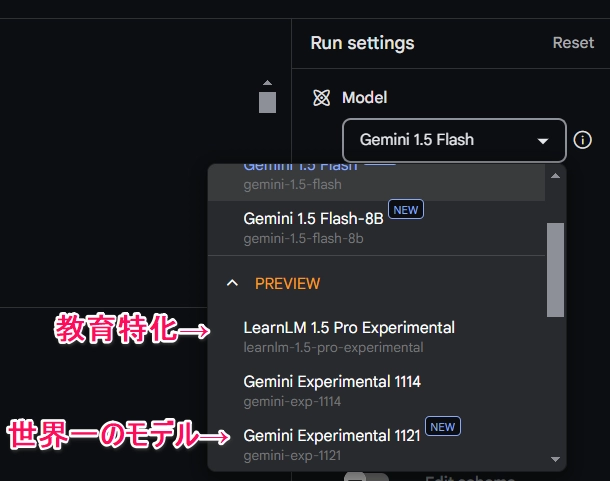610x481 pixels.
Task: Select Gemini Experimental 1114 option
Action: (x=376, y=391)
